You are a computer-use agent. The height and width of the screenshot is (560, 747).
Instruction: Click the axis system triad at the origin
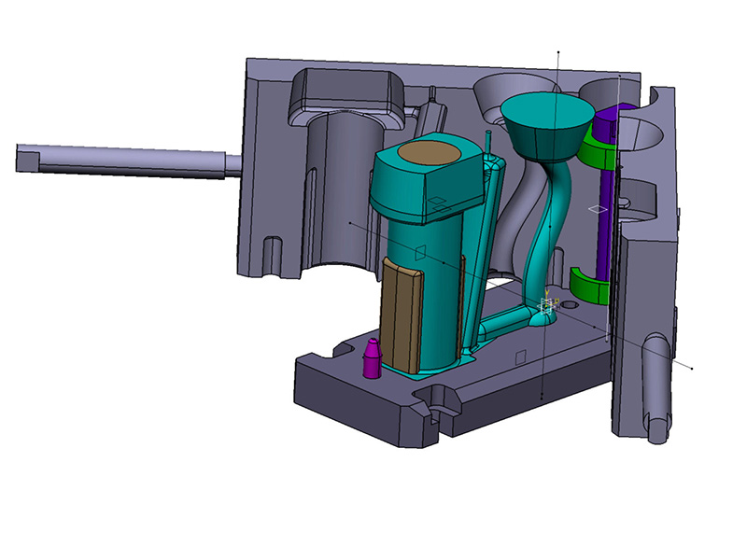[x=547, y=305]
